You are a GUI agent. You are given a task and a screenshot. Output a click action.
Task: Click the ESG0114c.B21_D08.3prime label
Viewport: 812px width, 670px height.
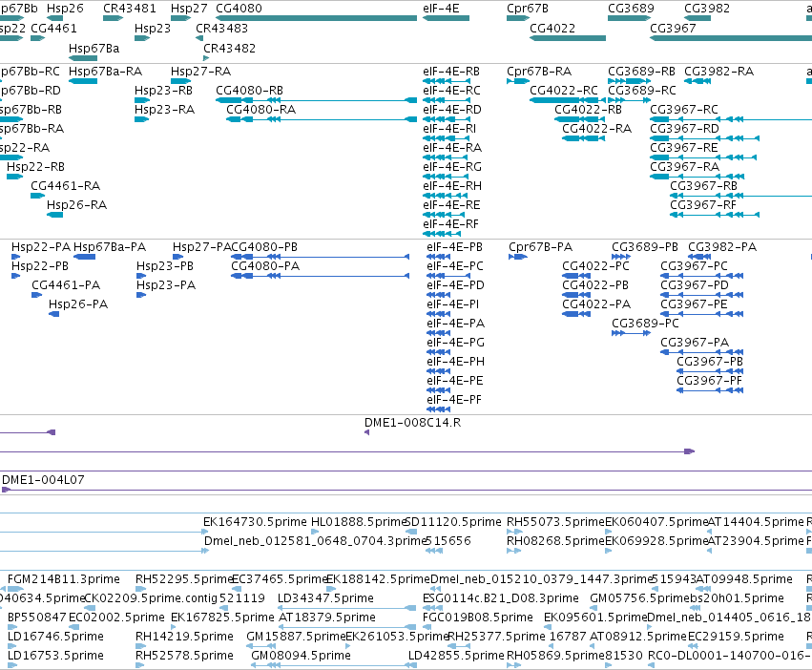(x=501, y=598)
